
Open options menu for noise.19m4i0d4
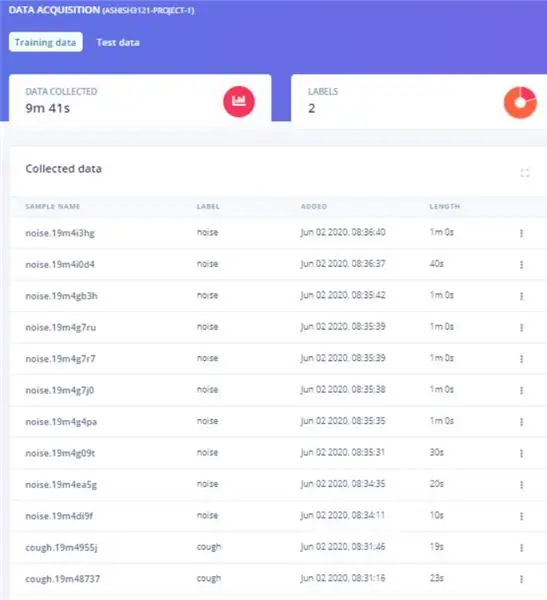click(521, 264)
